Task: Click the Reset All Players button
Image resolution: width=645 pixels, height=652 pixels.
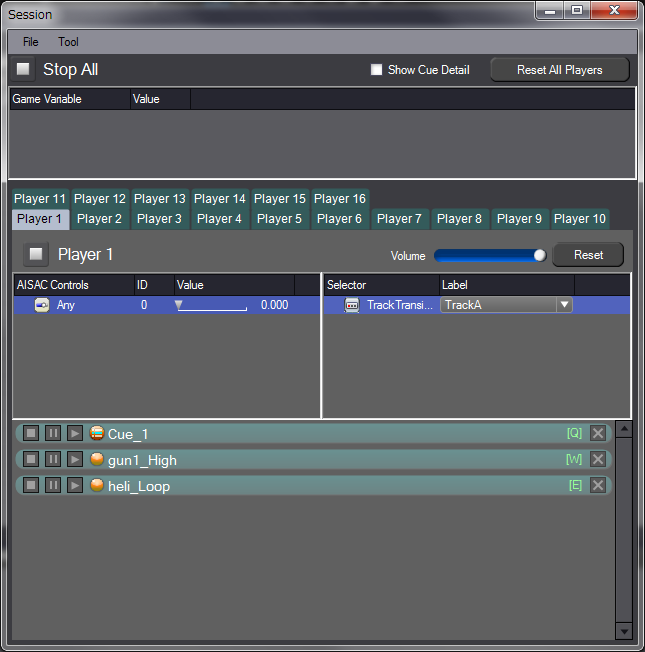Action: (559, 70)
